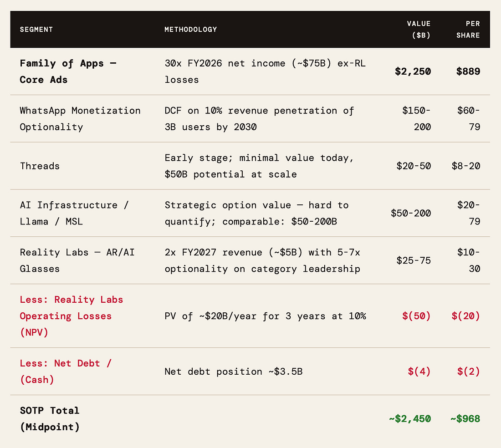Click 'SOTP Total (Midpoint)' row label

point(50,418)
